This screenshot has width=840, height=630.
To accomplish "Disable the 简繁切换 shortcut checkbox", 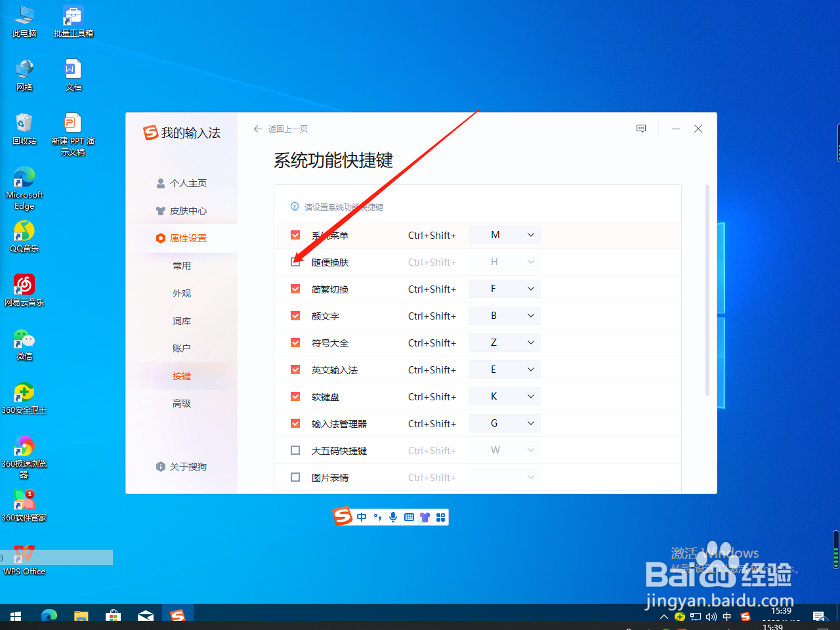I will click(295, 288).
